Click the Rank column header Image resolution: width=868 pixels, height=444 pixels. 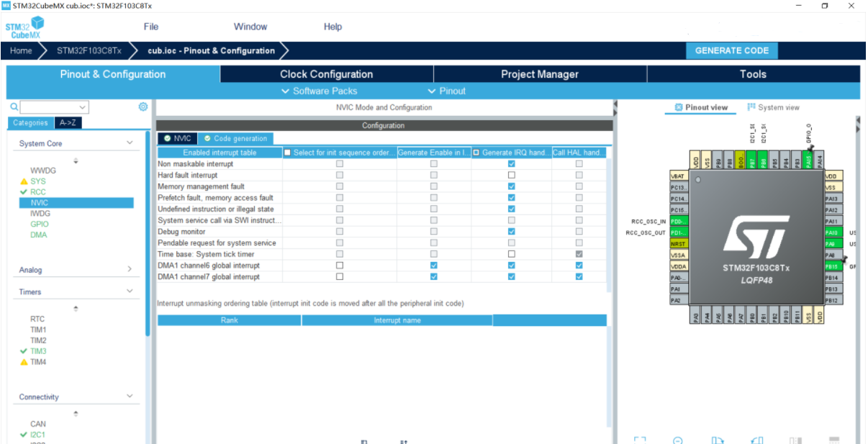click(x=229, y=320)
